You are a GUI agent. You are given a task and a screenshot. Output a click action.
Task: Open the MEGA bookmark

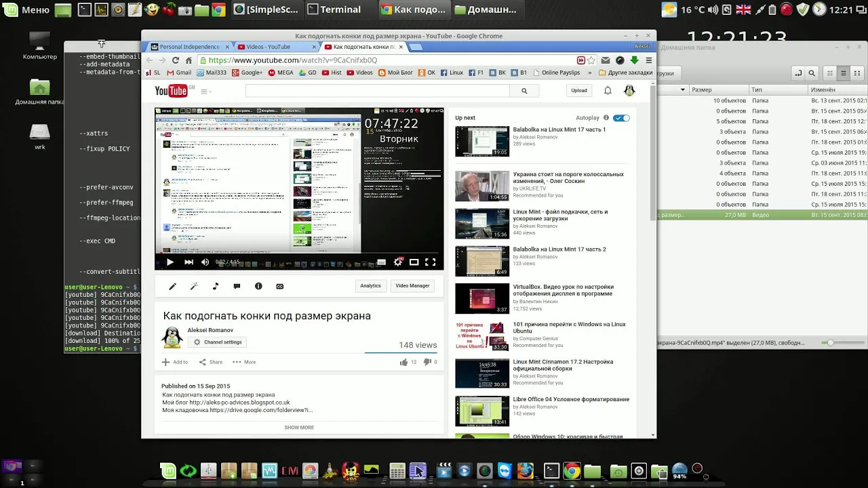[x=281, y=73]
